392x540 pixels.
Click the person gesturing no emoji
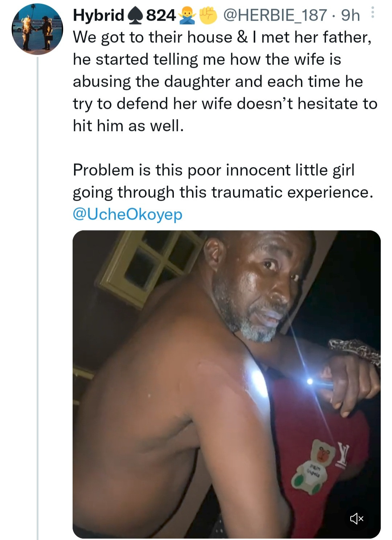(x=187, y=16)
